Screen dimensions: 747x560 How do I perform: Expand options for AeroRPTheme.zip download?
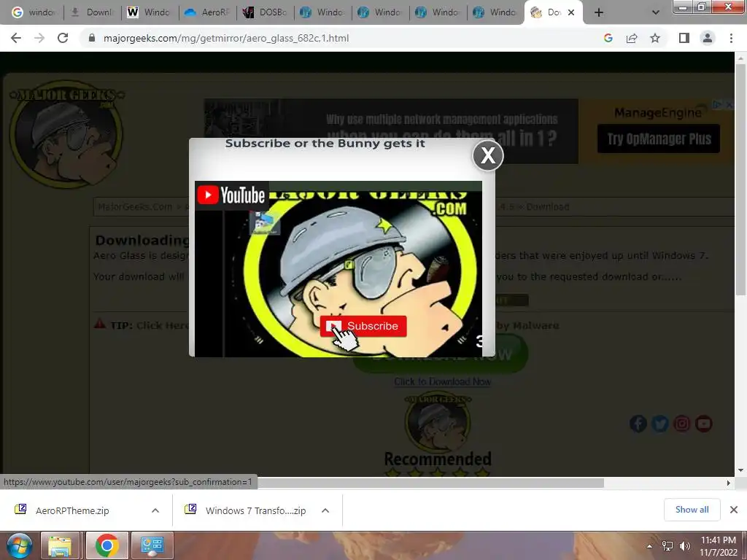155,510
